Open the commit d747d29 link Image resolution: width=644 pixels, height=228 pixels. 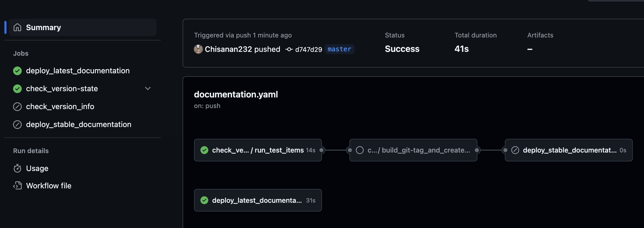[309, 49]
